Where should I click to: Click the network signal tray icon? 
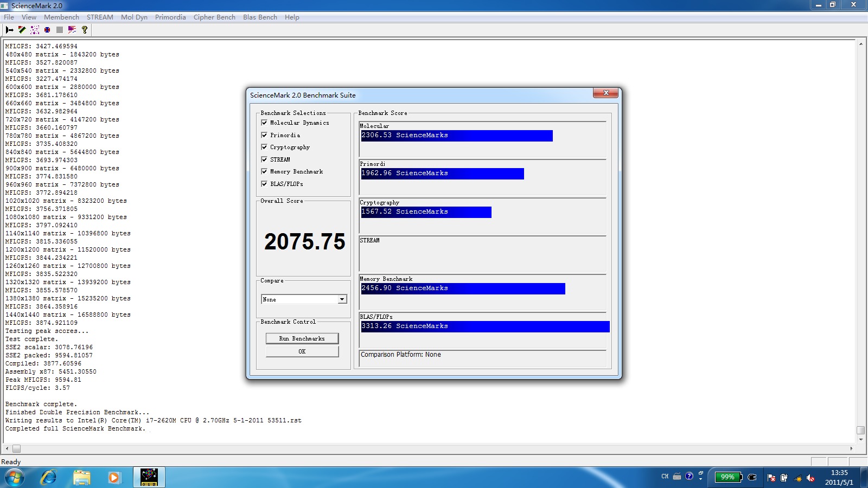797,478
